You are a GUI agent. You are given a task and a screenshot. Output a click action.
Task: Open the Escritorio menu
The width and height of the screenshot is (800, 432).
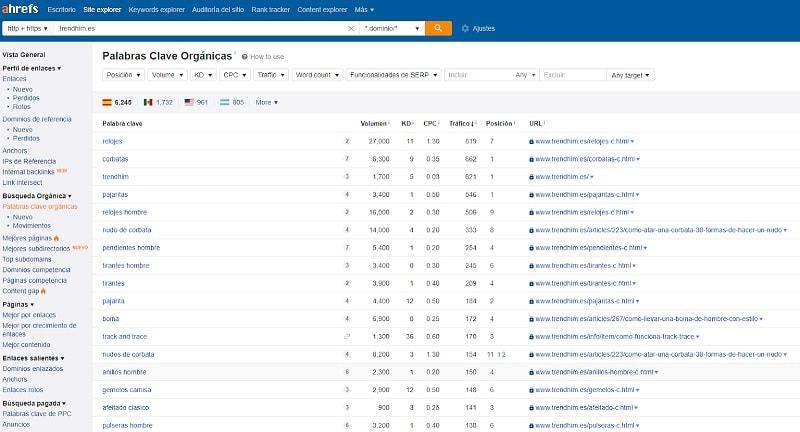click(61, 10)
